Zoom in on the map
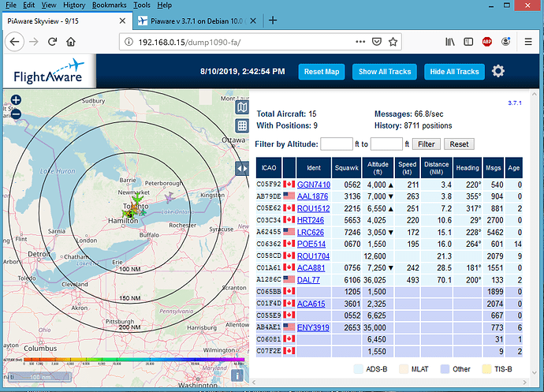Image resolution: width=544 pixels, height=392 pixels. click(17, 100)
